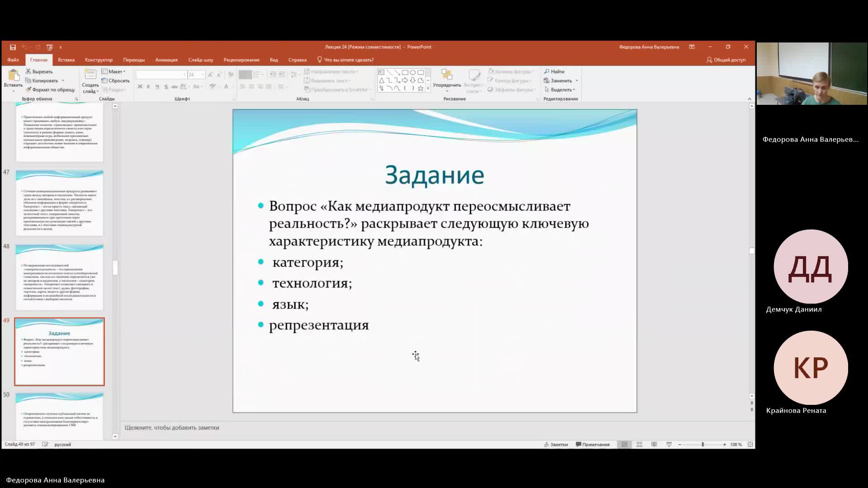
Task: Select the text box shape in gallery
Action: 381,72
